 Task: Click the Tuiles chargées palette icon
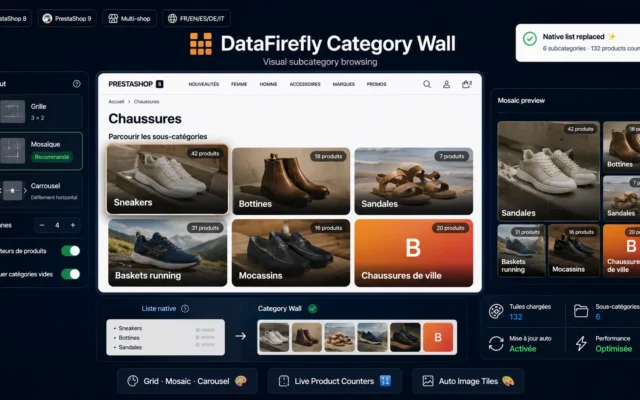[x=496, y=311]
